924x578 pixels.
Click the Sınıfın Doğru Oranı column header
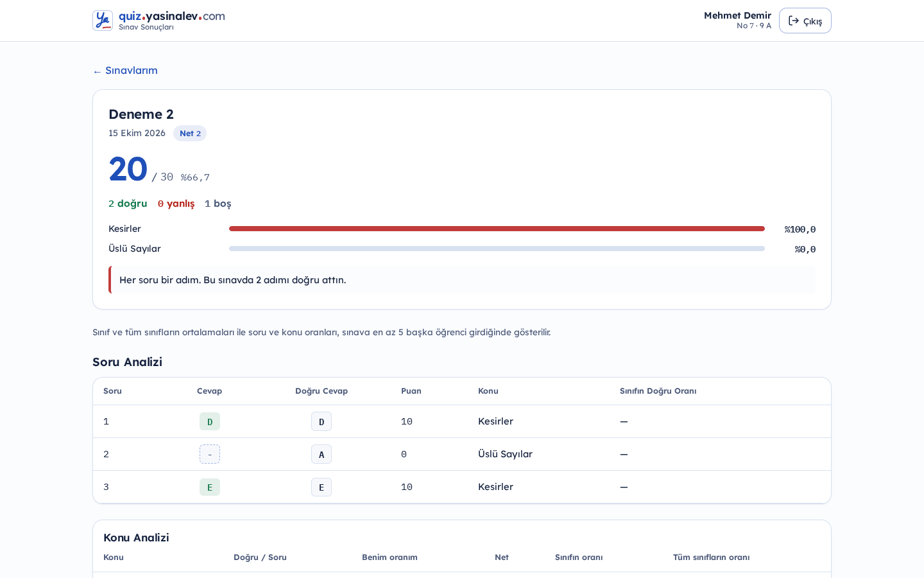point(658,391)
